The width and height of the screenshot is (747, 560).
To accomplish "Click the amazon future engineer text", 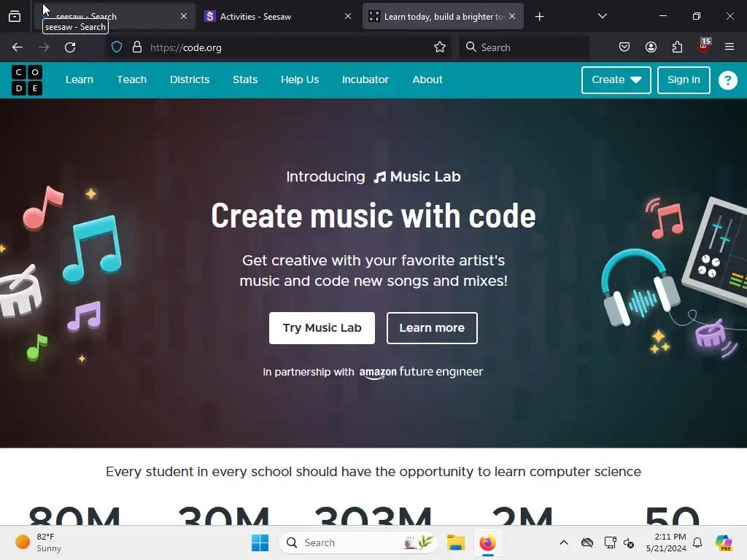I will [421, 372].
